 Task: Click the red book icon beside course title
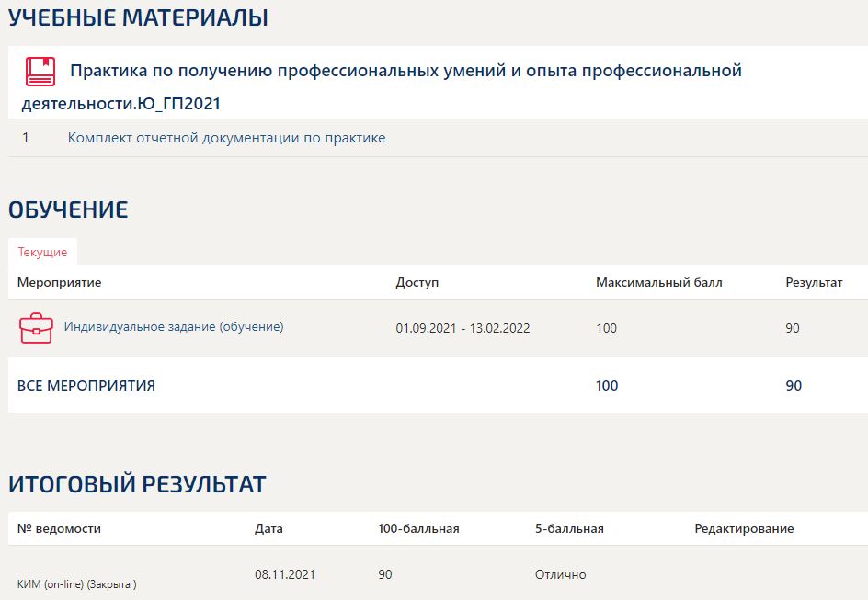pyautogui.click(x=40, y=72)
